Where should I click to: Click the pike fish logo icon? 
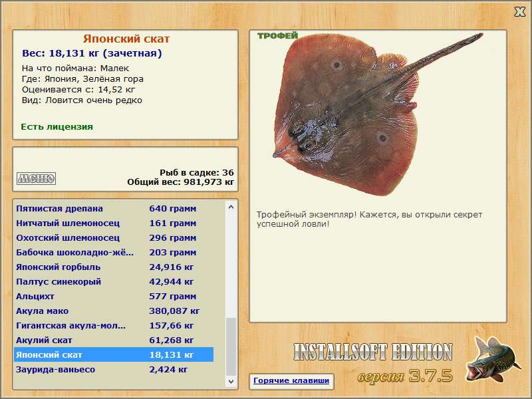pos(493,359)
